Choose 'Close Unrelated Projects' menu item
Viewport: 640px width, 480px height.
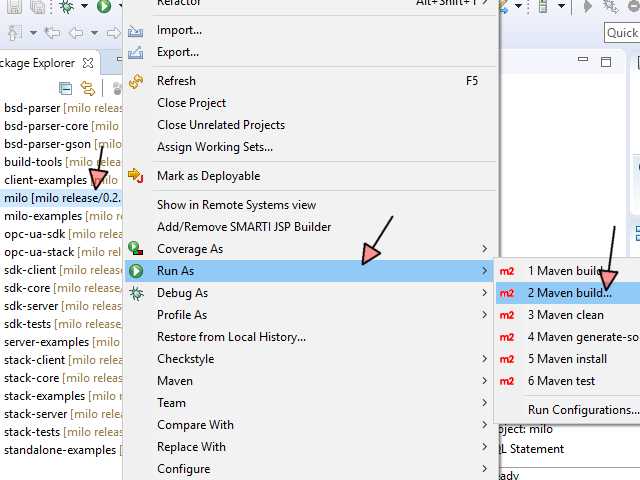click(x=220, y=125)
